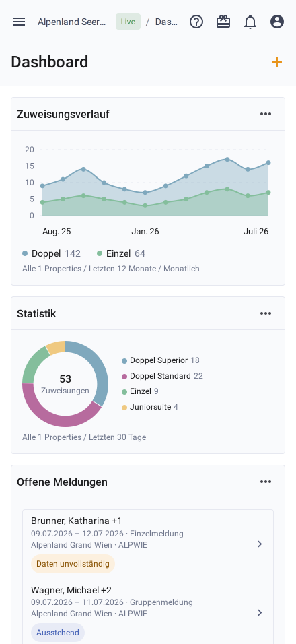Click the Daten unvollständig status tag
This screenshot has height=644, width=296.
click(x=73, y=563)
